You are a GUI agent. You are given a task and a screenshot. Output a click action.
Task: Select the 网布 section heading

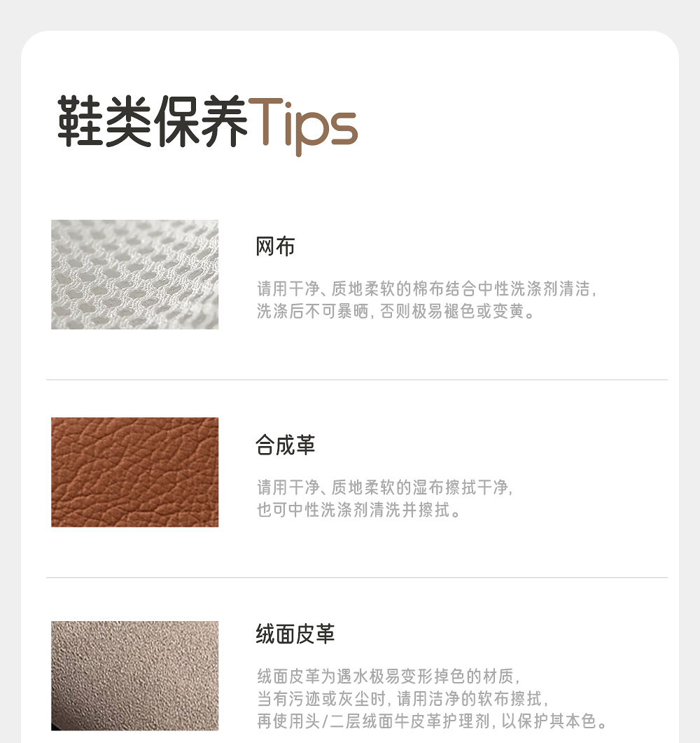click(275, 246)
